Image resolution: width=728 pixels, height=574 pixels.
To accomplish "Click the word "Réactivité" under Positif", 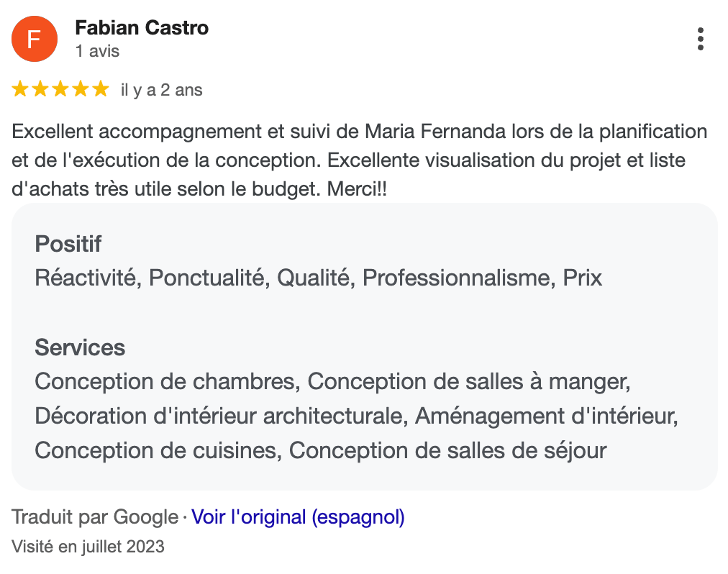I will click(x=86, y=278).
